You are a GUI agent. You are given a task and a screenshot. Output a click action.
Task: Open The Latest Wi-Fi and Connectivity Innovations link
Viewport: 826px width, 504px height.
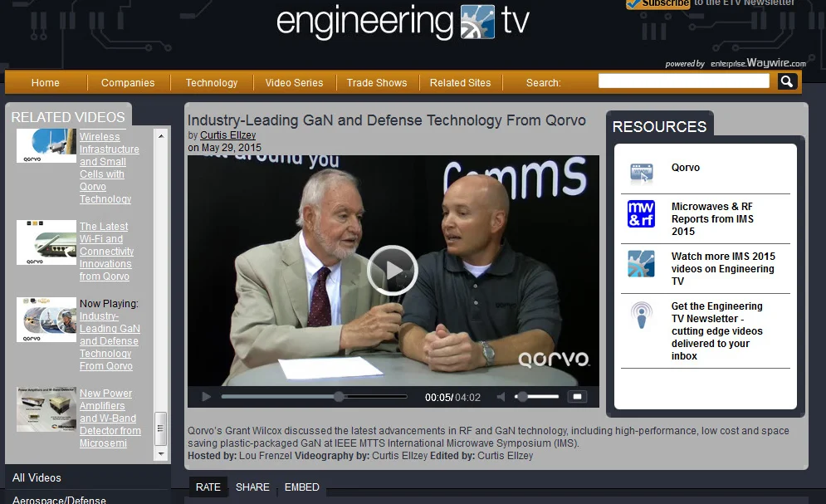coord(106,252)
